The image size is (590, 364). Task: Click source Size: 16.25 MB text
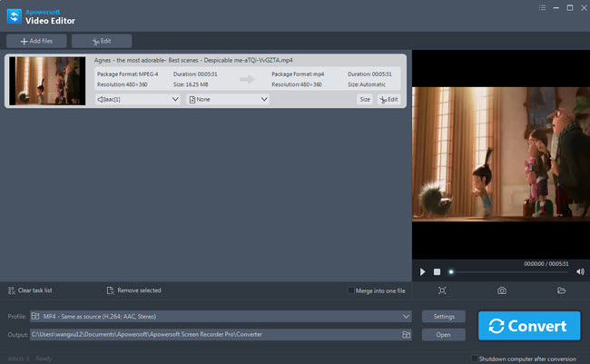pos(191,84)
